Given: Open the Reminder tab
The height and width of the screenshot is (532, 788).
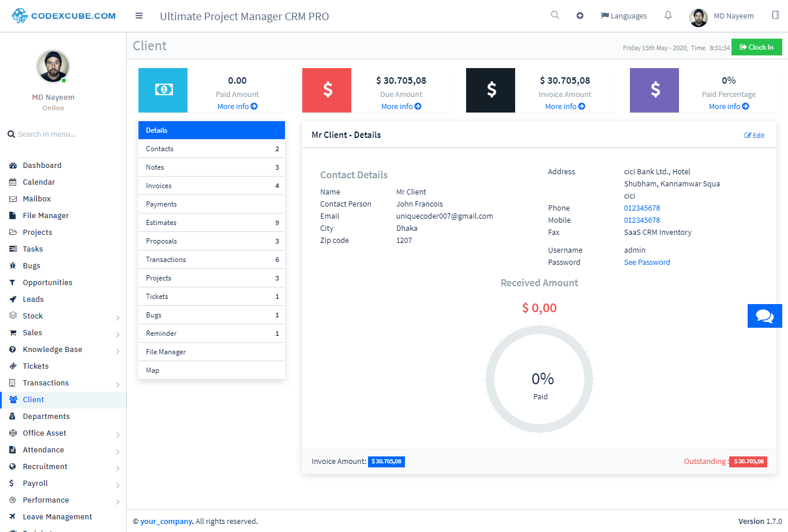Looking at the screenshot, I should [212, 334].
